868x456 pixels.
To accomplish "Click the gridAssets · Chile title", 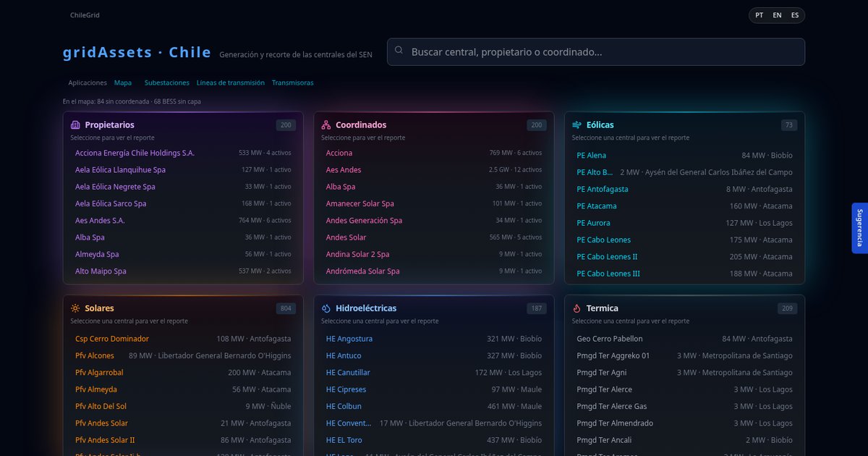I will pyautogui.click(x=137, y=52).
